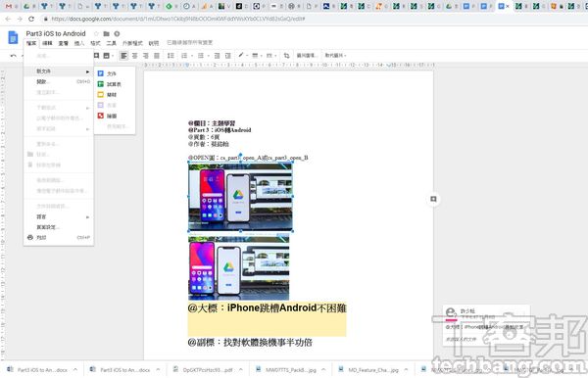588x378 pixels.
Task: Click the bulleted list icon
Action: (x=201, y=56)
